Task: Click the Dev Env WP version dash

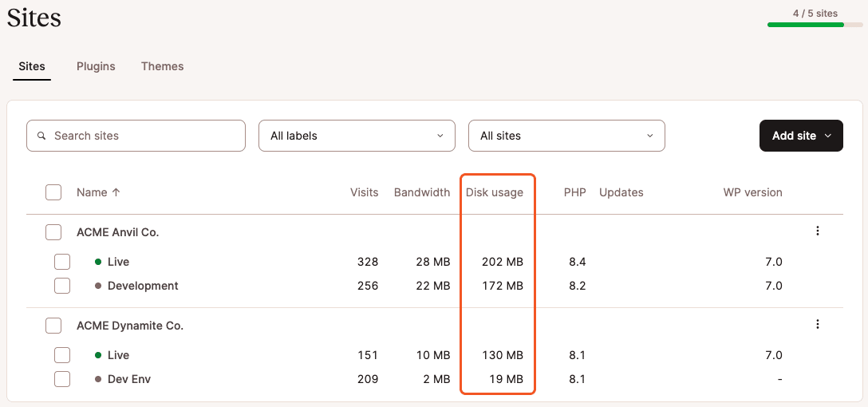Action: [x=779, y=379]
